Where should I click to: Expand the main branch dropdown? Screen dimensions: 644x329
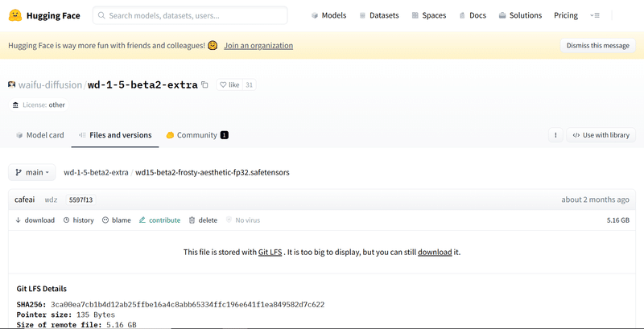coord(31,172)
